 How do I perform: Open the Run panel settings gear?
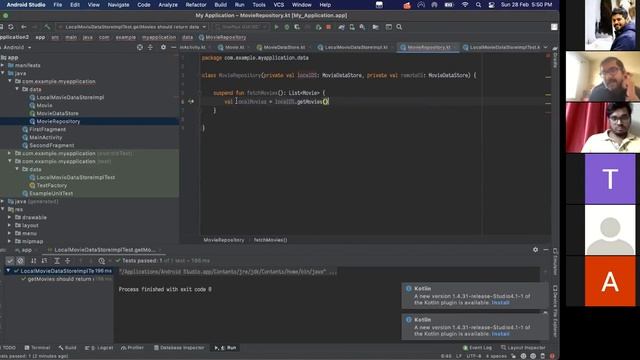tap(536, 250)
